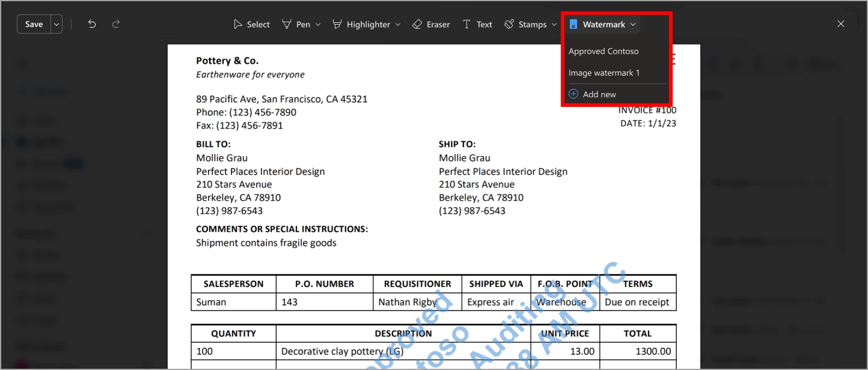Choose the Text tool

click(x=477, y=25)
